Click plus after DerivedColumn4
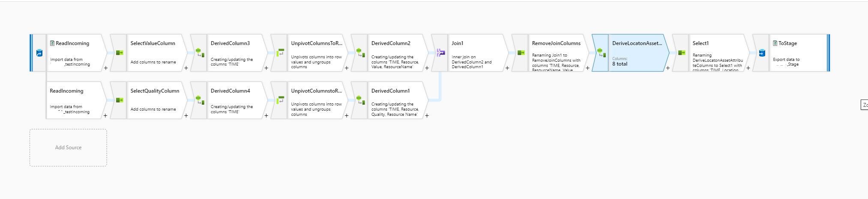Screen dimensions: 868x199 pos(266,115)
